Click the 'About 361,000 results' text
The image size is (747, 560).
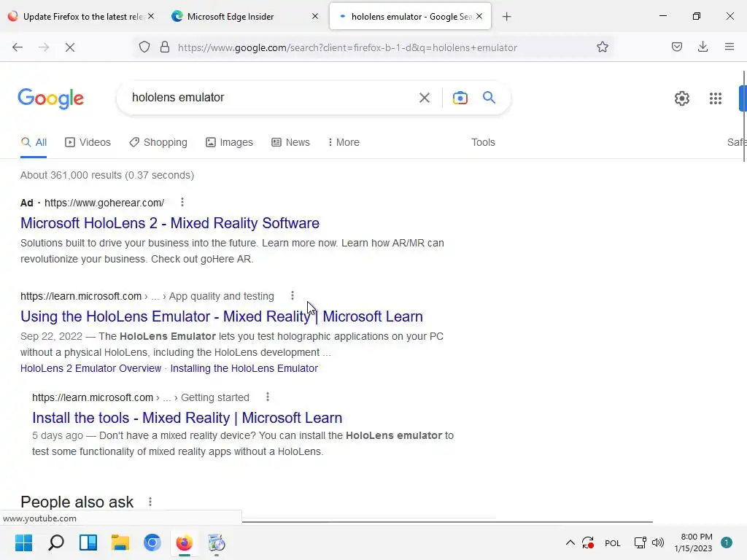coord(107,175)
